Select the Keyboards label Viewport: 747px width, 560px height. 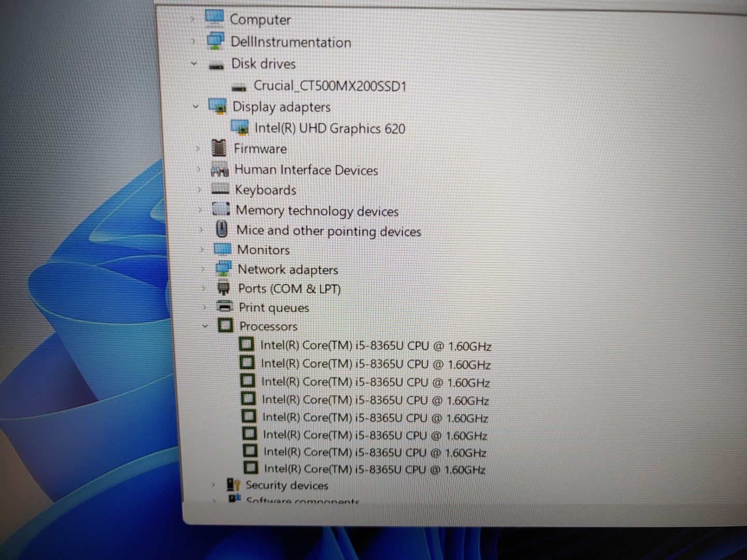click(x=266, y=190)
